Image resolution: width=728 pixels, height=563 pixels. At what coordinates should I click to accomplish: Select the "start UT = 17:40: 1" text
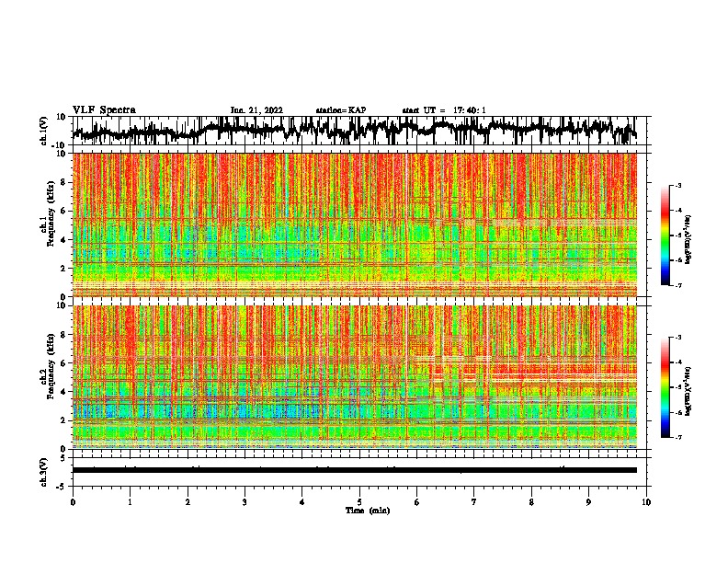coord(443,110)
